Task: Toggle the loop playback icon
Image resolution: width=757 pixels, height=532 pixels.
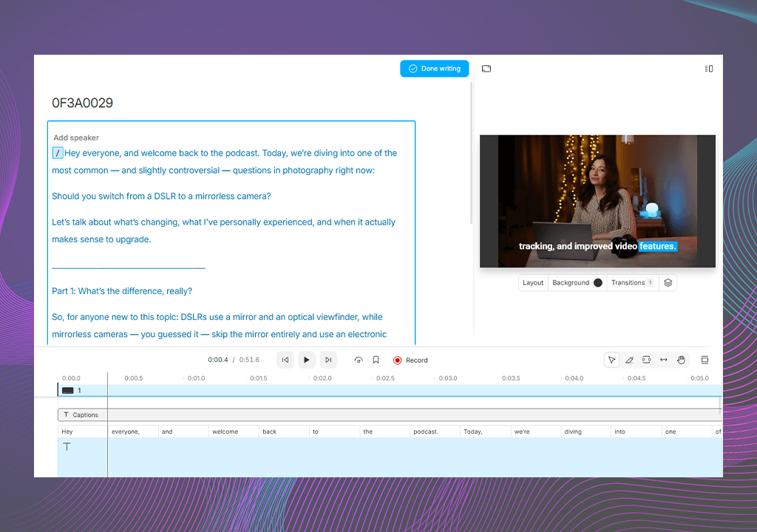Action: 359,360
